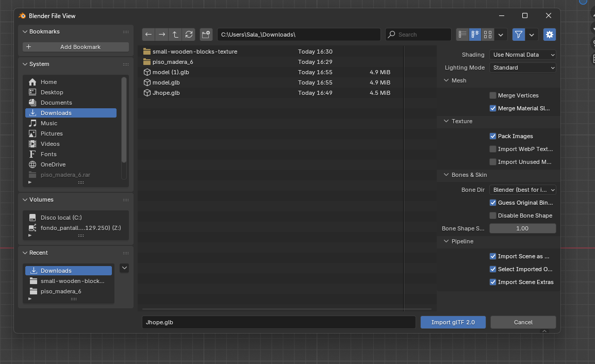This screenshot has height=364, width=595.
Task: Go to parent directory arrow
Action: 175,35
